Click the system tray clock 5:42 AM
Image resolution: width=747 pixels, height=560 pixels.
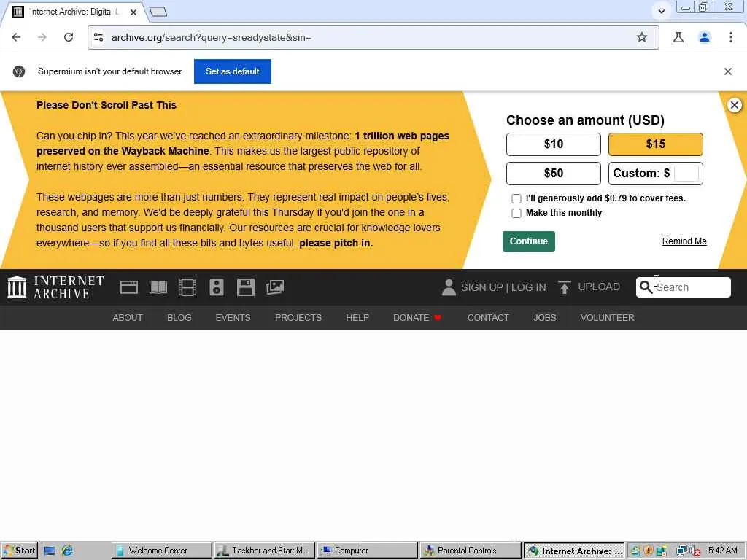(x=722, y=551)
